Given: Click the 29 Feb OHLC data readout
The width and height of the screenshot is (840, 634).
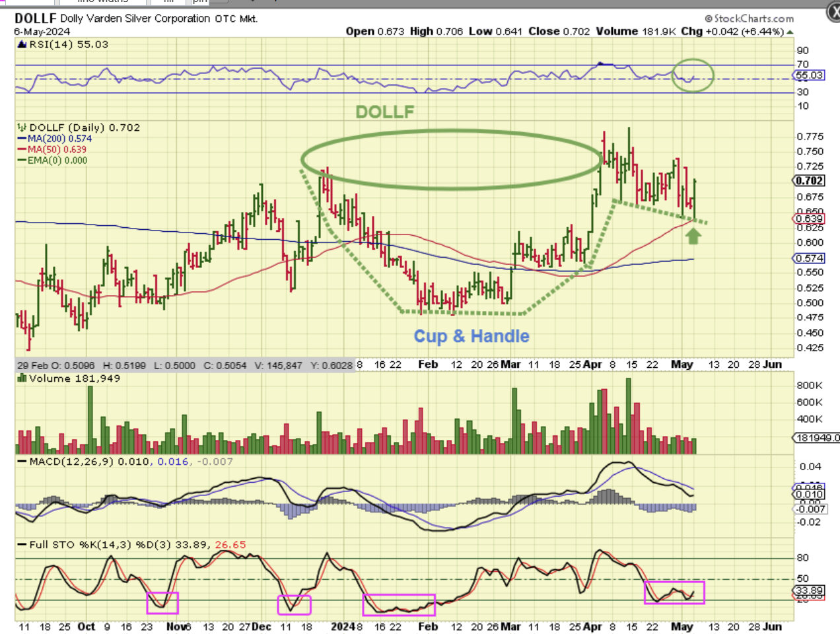Looking at the screenshot, I should tap(185, 365).
